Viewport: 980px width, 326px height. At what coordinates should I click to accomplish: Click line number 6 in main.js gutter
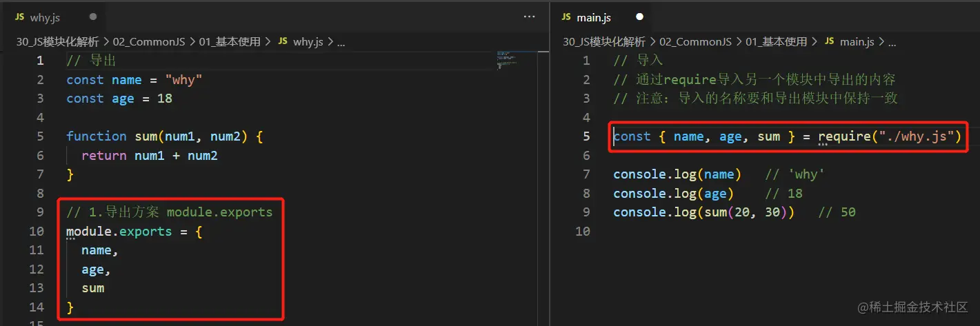click(x=587, y=156)
